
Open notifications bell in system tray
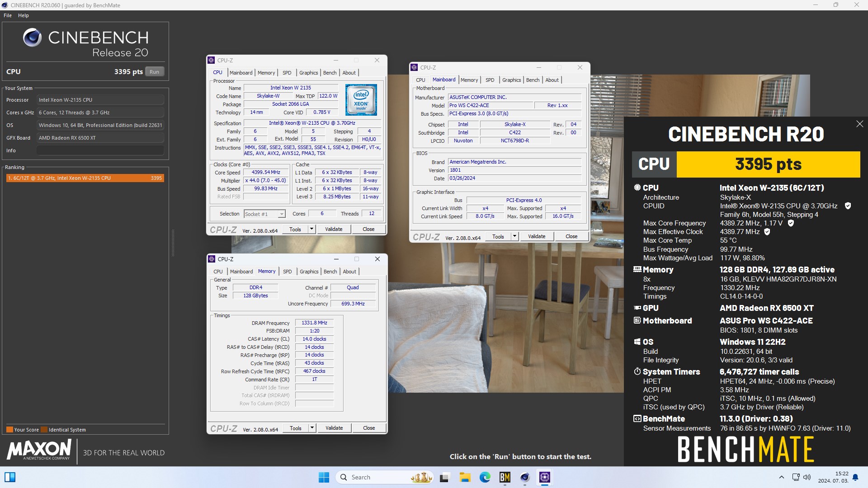[x=855, y=477]
